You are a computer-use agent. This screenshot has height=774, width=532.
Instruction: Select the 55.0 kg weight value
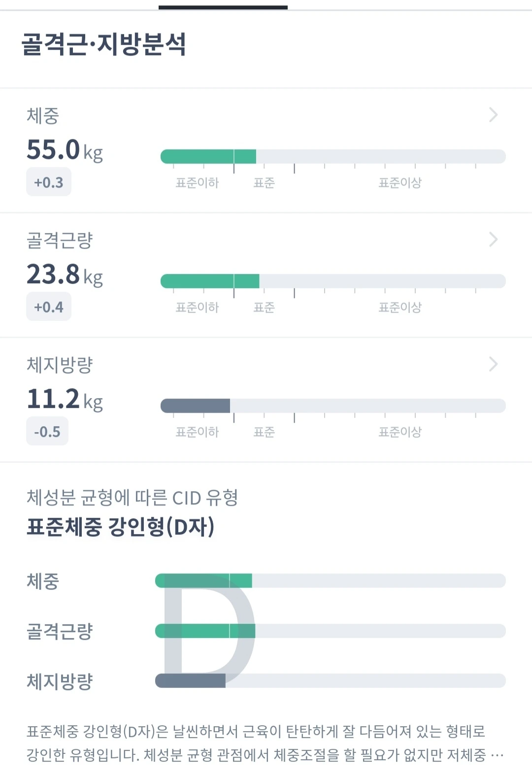tap(65, 150)
